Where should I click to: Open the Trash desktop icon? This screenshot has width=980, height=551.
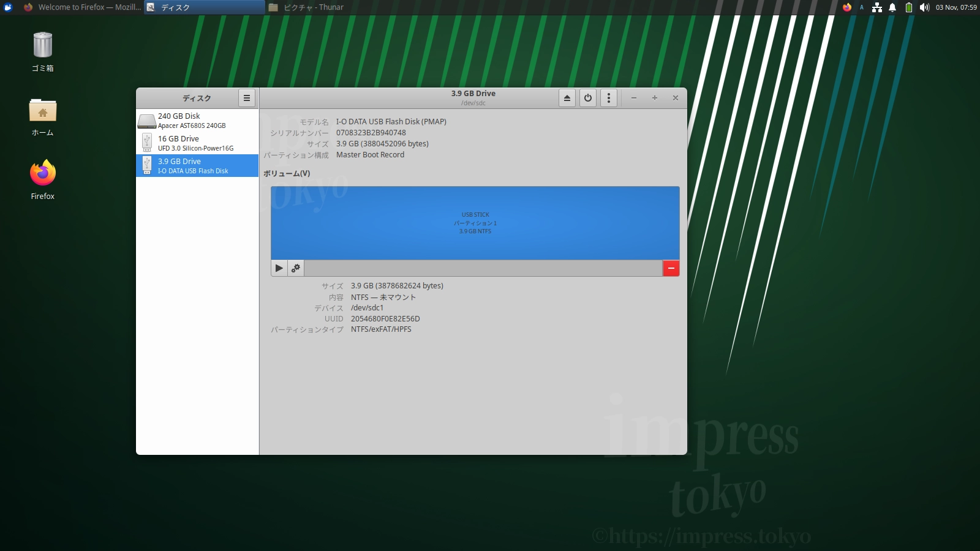[43, 52]
